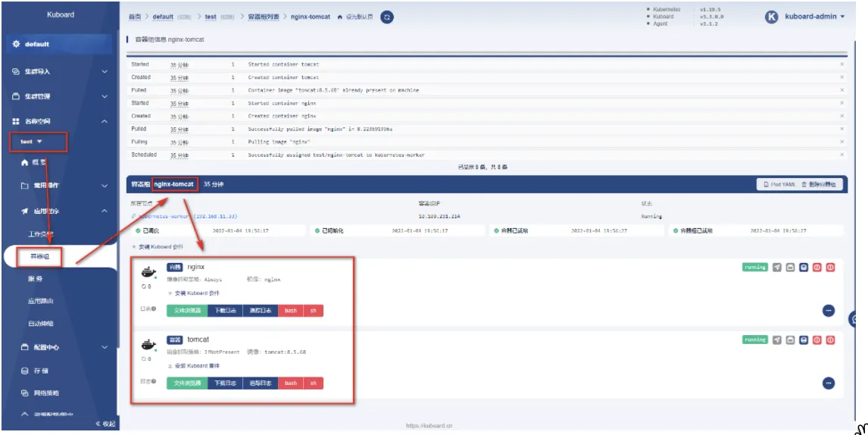Collapse the sidebar with 收起
This screenshot has height=435, width=868.
(x=105, y=424)
